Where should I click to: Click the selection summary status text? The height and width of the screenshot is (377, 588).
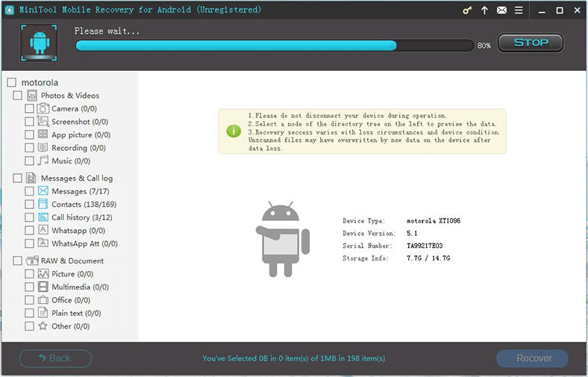[294, 358]
